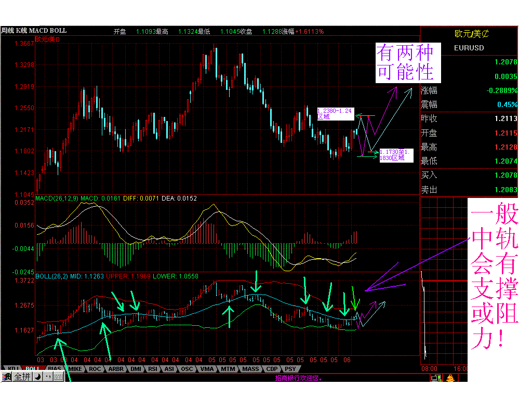Click the MACD: 0.0161 readout

(x=100, y=198)
